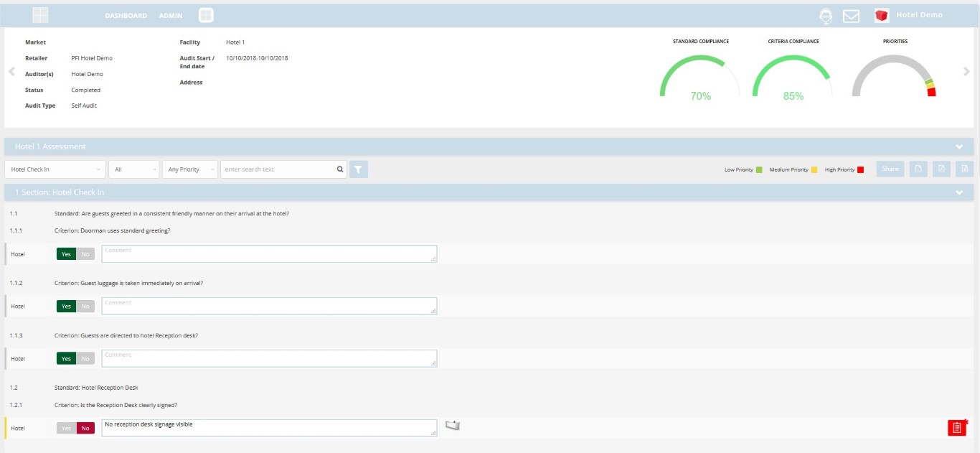The width and height of the screenshot is (980, 453).
Task: Open the Any Priority dropdown
Action: tap(189, 169)
